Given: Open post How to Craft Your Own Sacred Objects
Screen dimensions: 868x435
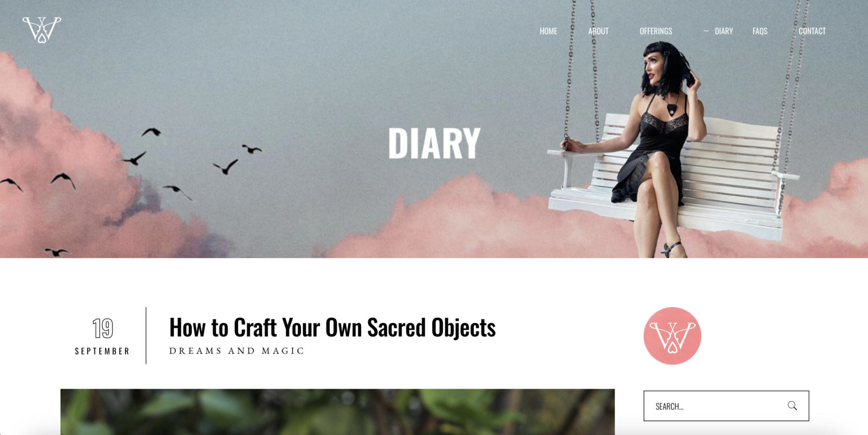Looking at the screenshot, I should click(332, 328).
